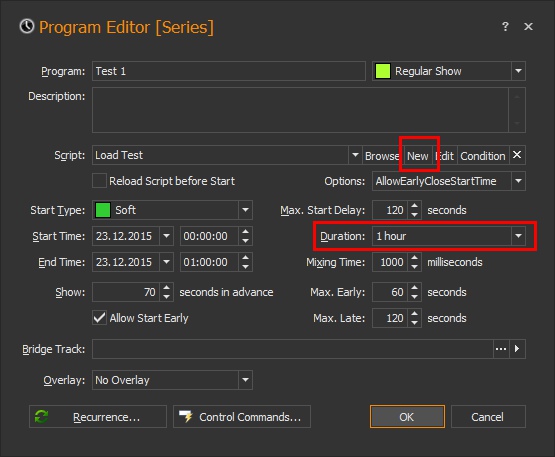Enable Reload Script before Start checkbox
This screenshot has height=457, width=555.
point(99,181)
